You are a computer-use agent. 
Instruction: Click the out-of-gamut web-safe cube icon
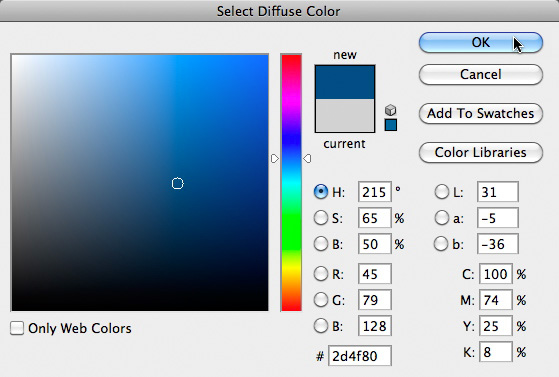tap(391, 110)
